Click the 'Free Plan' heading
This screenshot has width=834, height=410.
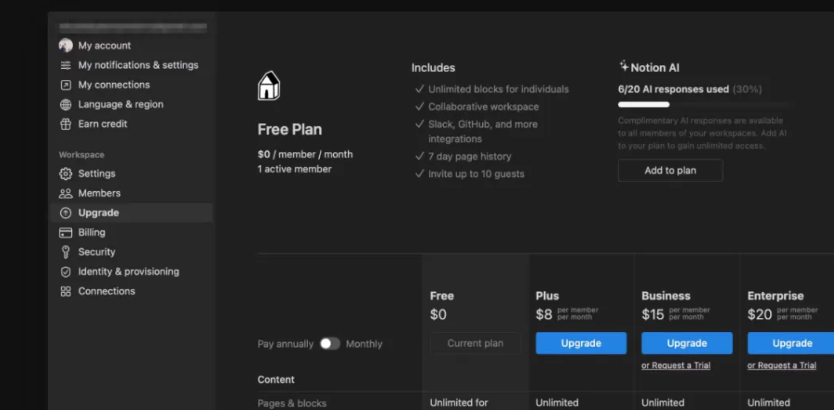point(290,129)
